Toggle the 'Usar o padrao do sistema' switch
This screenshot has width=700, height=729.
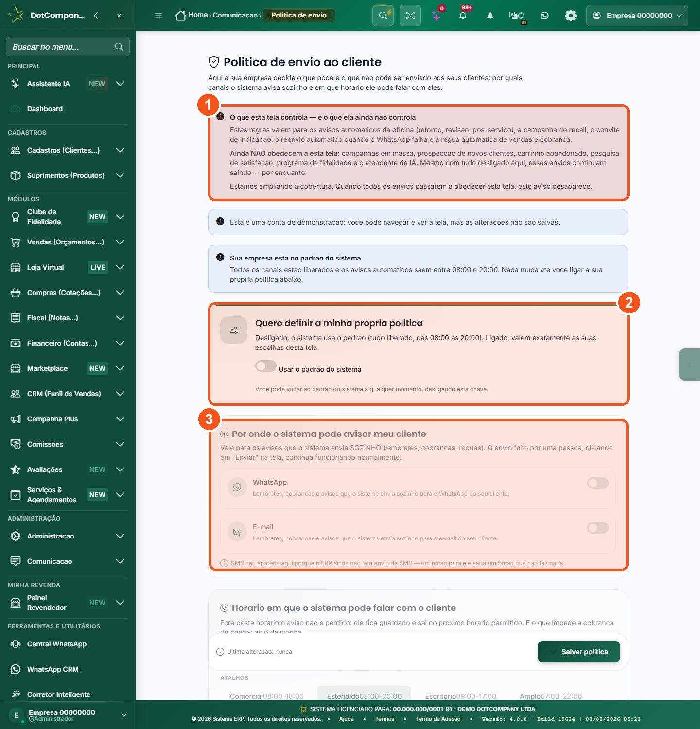click(266, 366)
